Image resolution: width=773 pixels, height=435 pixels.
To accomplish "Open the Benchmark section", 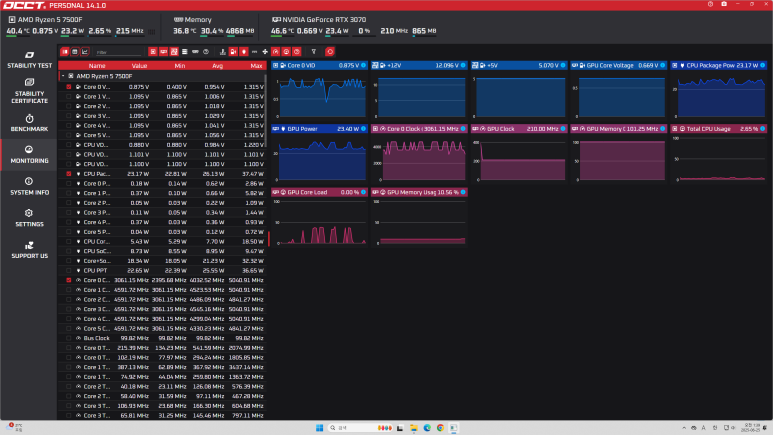I will point(29,123).
